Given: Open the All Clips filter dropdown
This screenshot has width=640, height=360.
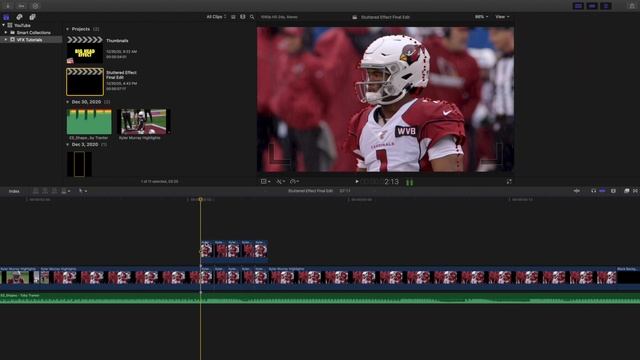Looking at the screenshot, I should click(x=216, y=17).
